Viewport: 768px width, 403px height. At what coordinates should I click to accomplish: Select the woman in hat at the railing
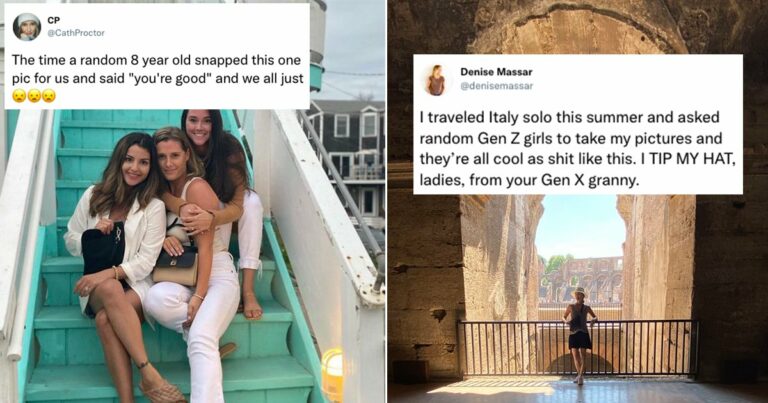click(x=579, y=335)
